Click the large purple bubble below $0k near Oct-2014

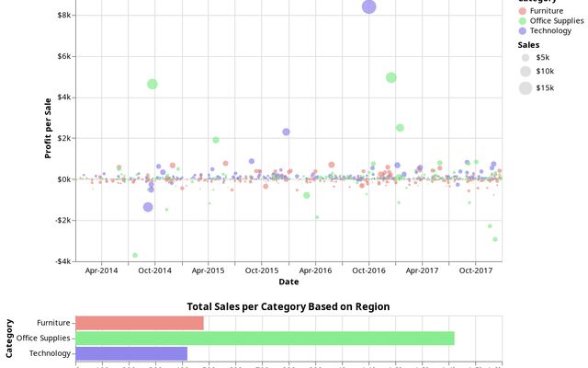[x=148, y=207]
